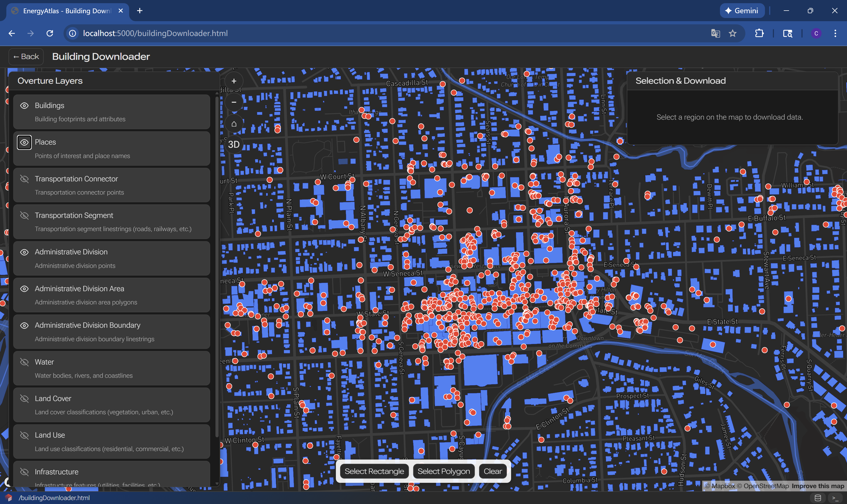Click the Select Rectangle button
847x504 pixels.
374,471
